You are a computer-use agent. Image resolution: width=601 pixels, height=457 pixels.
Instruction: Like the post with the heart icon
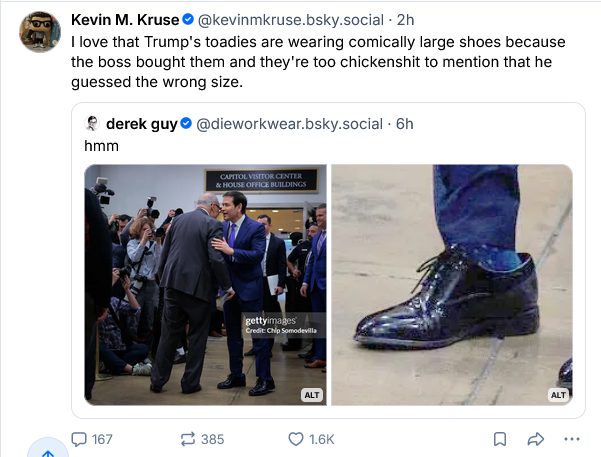[x=295, y=439]
